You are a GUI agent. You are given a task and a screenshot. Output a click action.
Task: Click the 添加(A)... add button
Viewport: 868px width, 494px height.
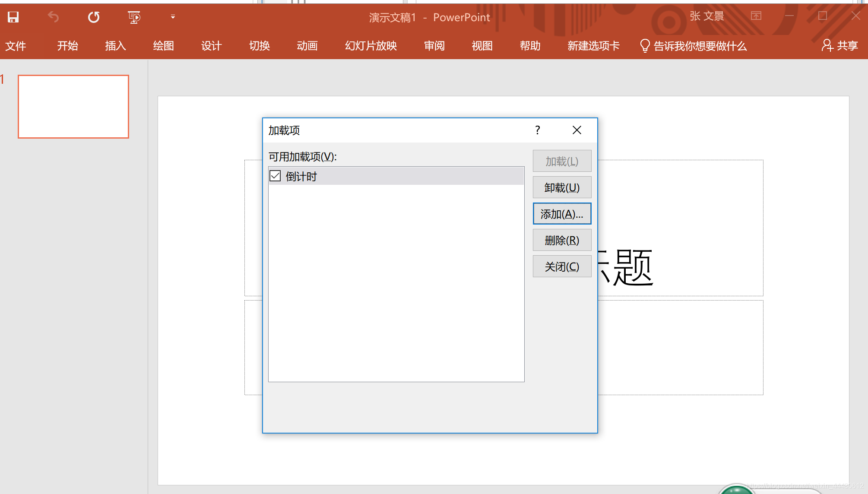562,214
